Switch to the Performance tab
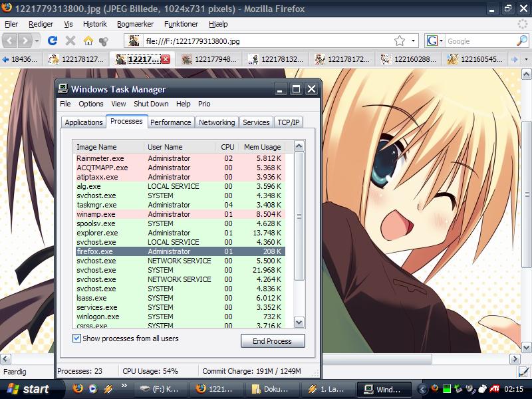Image resolution: width=532 pixels, height=399 pixels. pos(170,122)
